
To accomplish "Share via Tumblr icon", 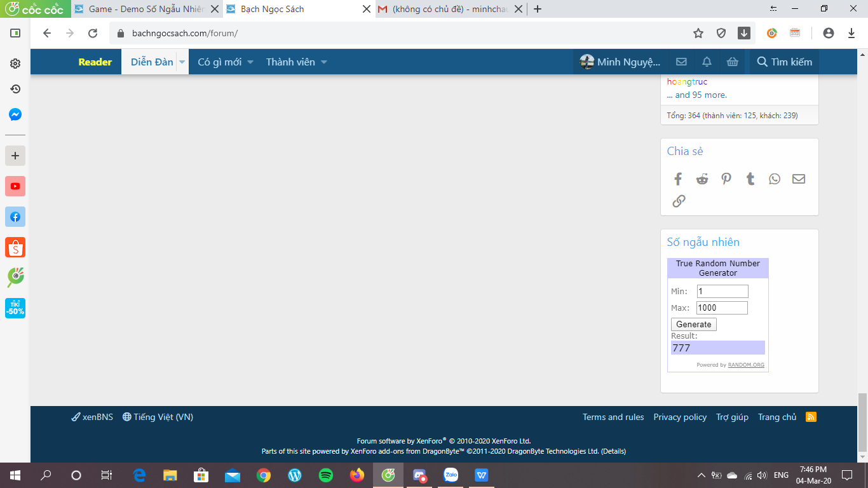I will pyautogui.click(x=750, y=179).
